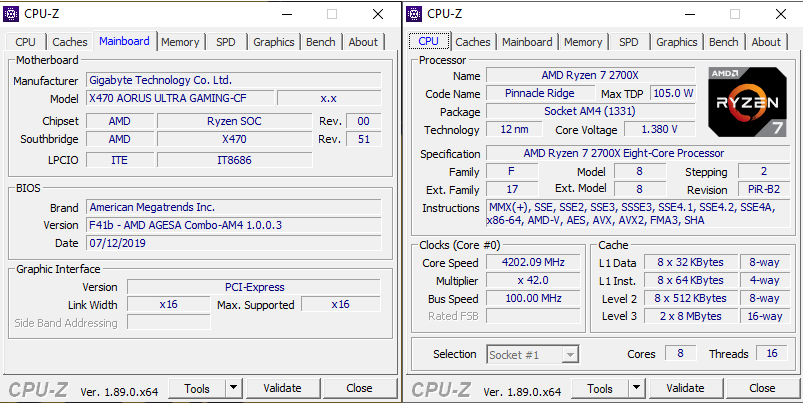This screenshot has width=803, height=403.
Task: Click the AMD Ryzen 7 logo image
Action: click(x=747, y=102)
